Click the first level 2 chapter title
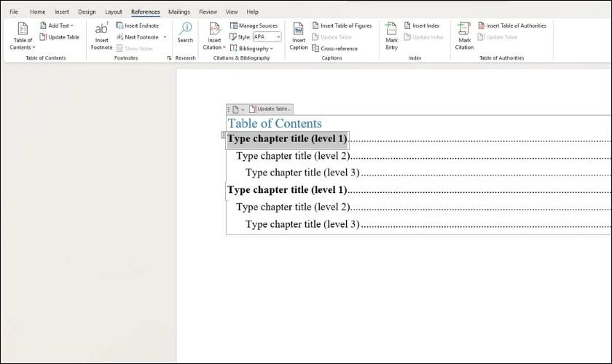Image resolution: width=612 pixels, height=364 pixels. pos(293,156)
